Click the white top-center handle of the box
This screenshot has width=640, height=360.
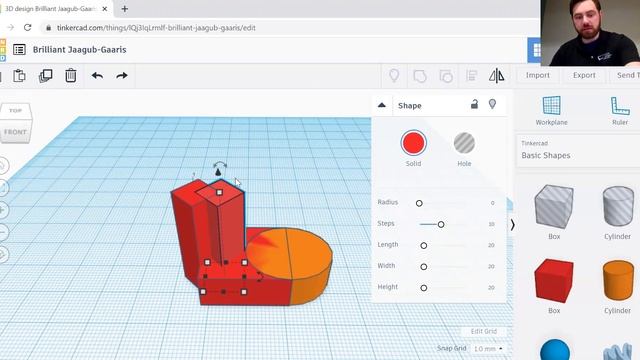[220, 192]
